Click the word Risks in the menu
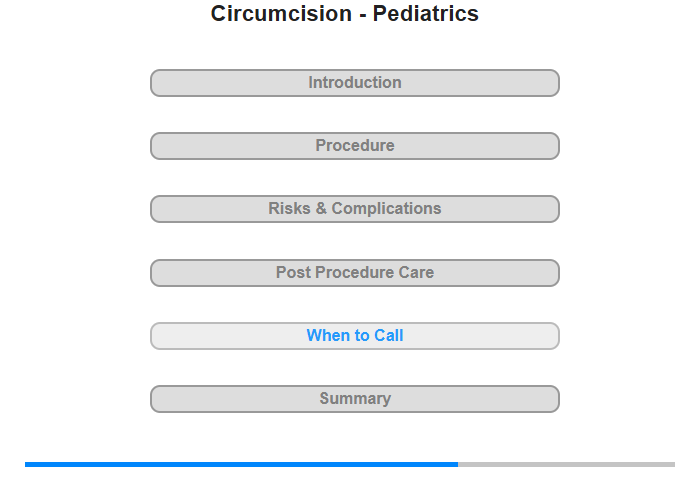Screen dimensions: 700x480 (x=289, y=209)
